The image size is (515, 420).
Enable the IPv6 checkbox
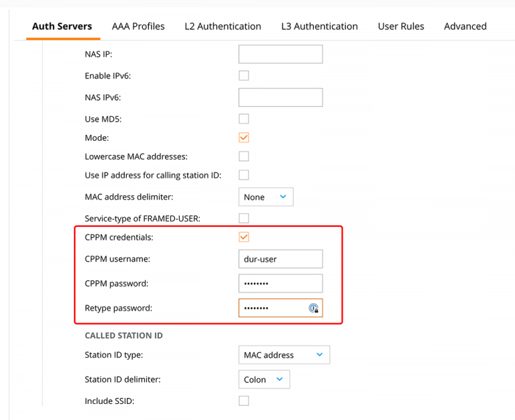tap(243, 76)
